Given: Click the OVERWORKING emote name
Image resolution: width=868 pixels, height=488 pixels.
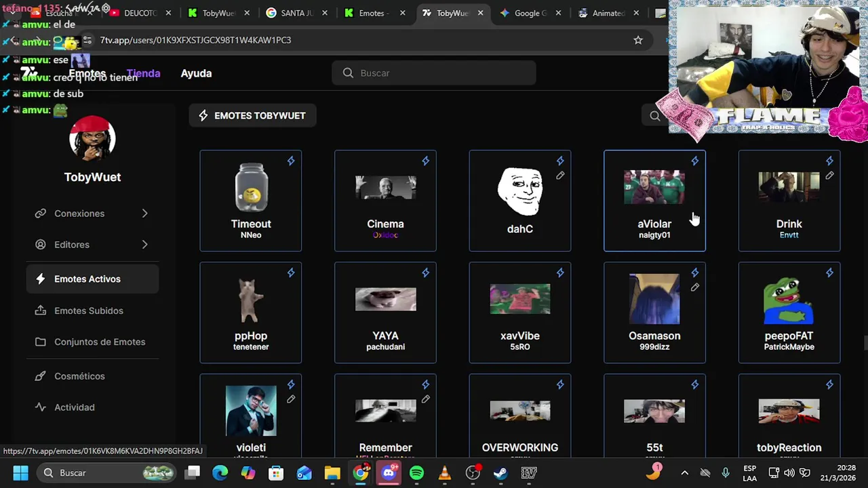Looking at the screenshot, I should click(x=520, y=447).
